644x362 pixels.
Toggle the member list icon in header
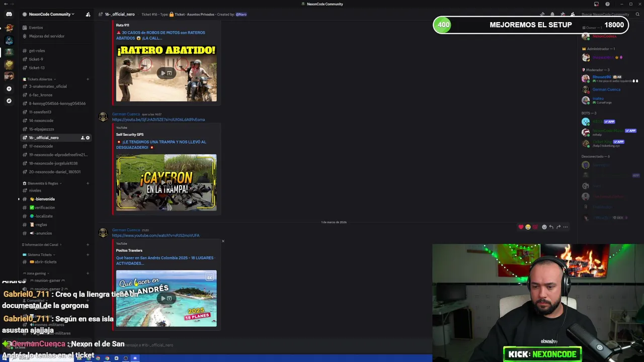coord(573,15)
